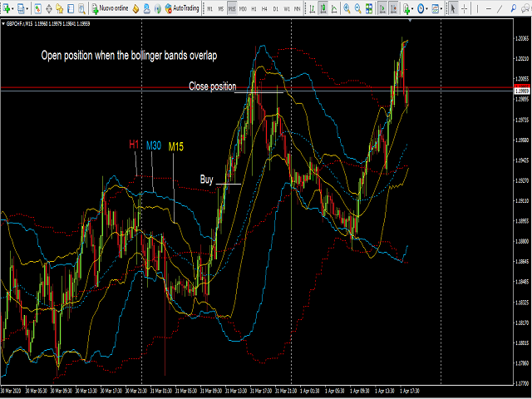The width and height of the screenshot is (532, 399).
Task: Zoom in on the chart
Action: pos(347,8)
